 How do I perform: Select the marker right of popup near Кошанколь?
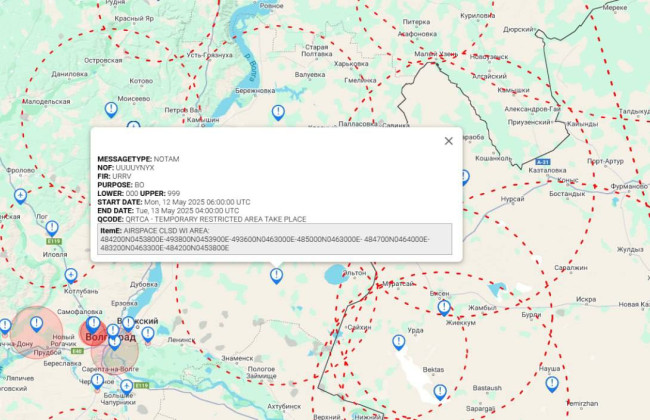pos(464,176)
